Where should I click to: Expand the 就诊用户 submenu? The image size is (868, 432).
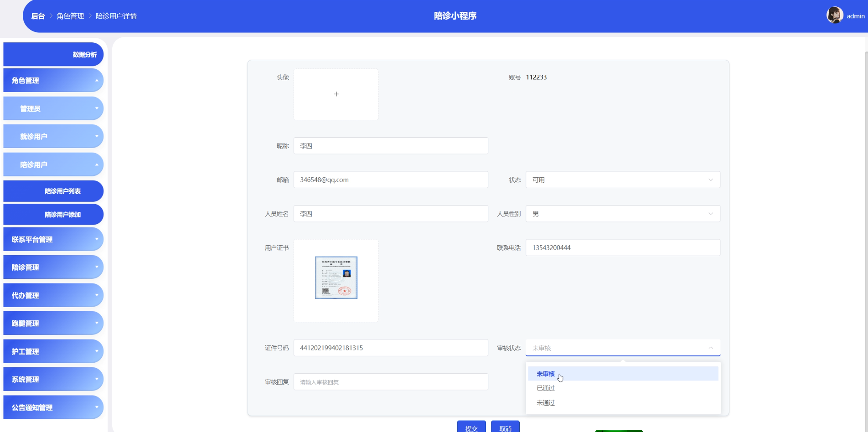(x=53, y=136)
